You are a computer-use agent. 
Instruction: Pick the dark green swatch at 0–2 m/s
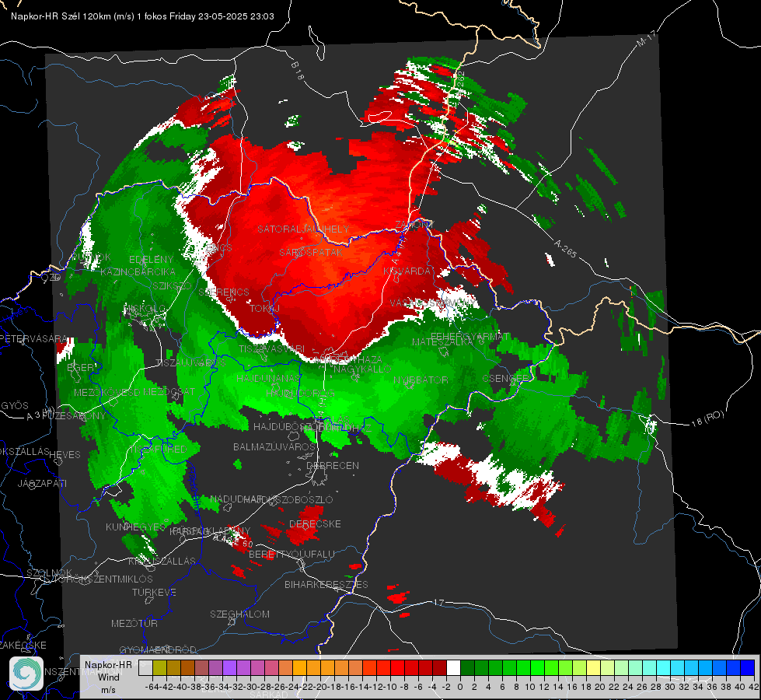tap(467, 667)
